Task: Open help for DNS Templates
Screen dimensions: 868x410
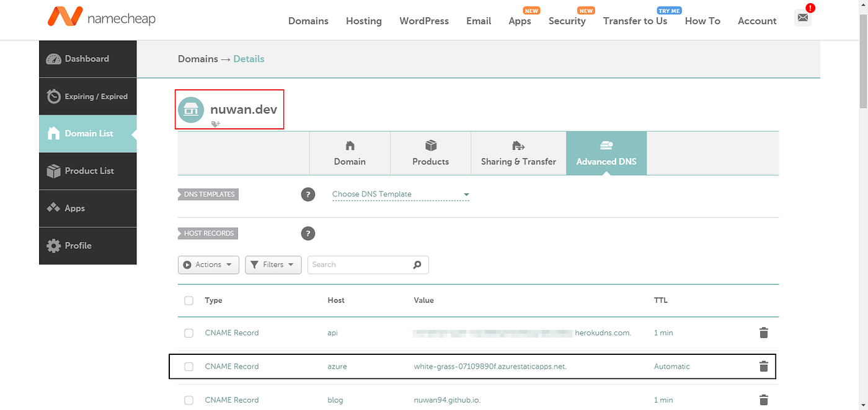Action: pyautogui.click(x=308, y=194)
